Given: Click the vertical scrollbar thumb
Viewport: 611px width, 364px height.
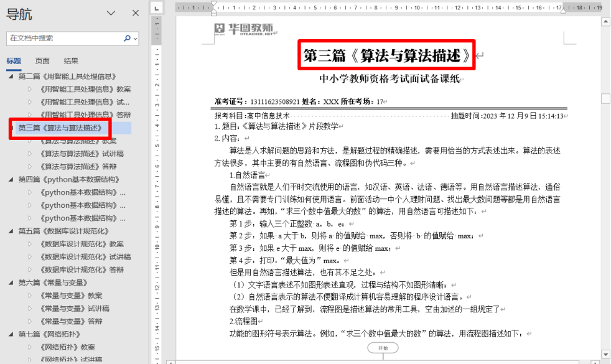Looking at the screenshot, I should [x=605, y=98].
